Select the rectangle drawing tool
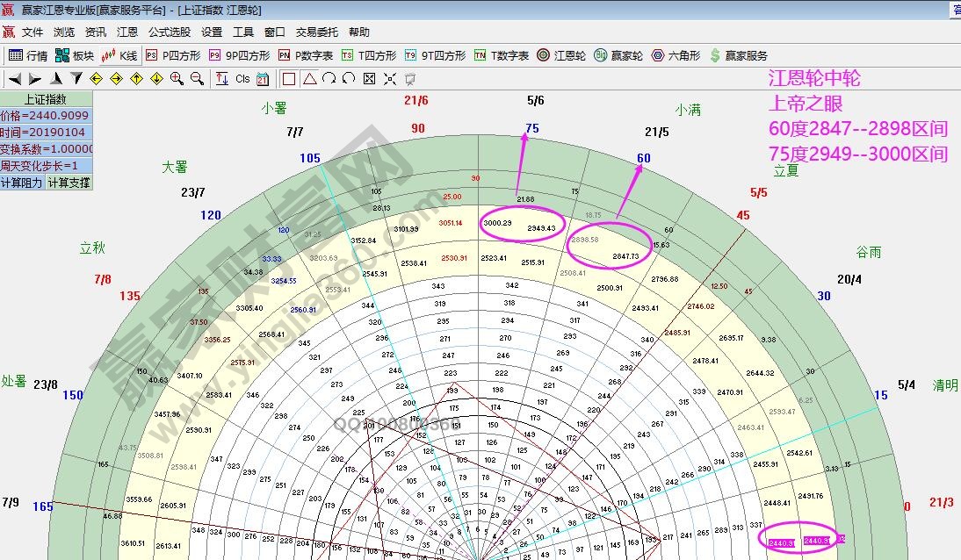 [x=288, y=78]
